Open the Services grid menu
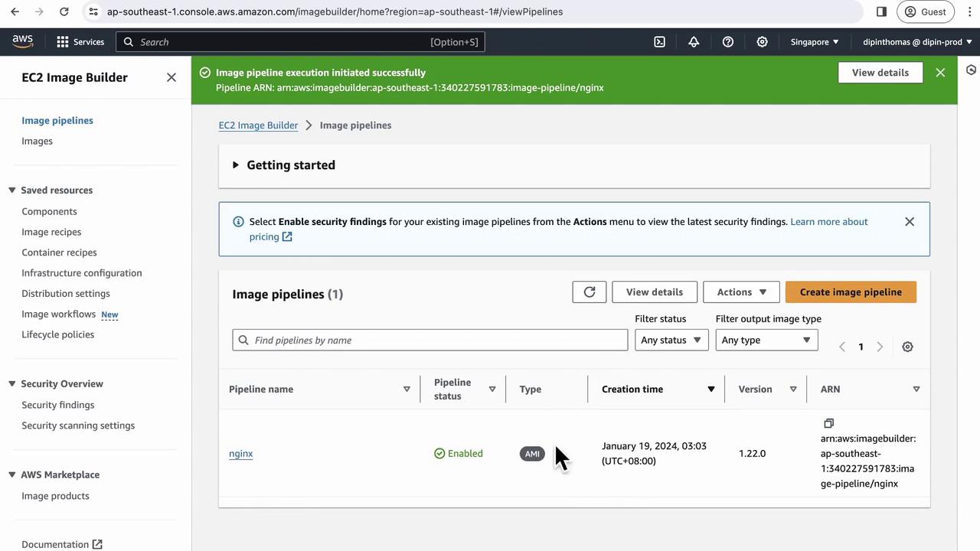This screenshot has height=551, width=980. [80, 42]
